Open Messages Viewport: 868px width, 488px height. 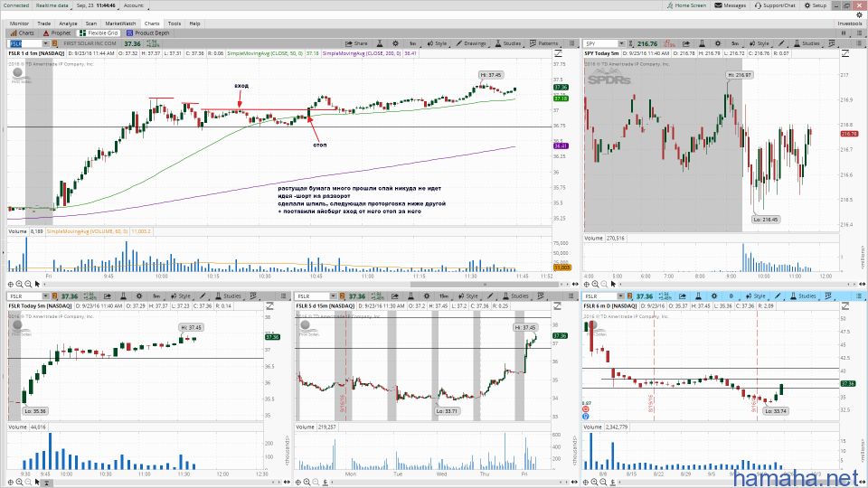click(x=731, y=5)
